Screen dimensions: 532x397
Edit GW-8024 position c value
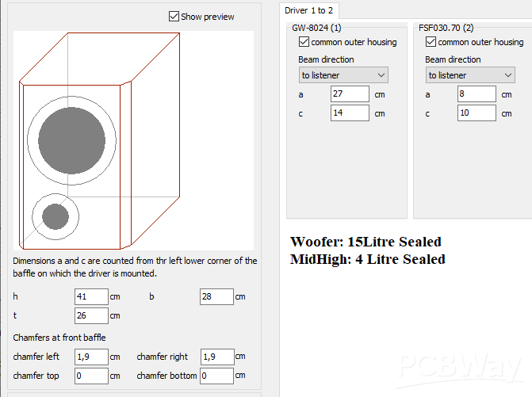(350, 113)
